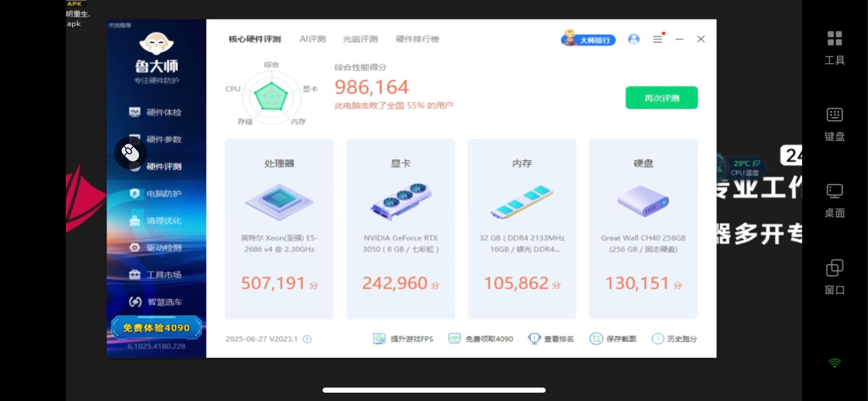
Task: Click the 智慧选车 icon
Action: 135,302
